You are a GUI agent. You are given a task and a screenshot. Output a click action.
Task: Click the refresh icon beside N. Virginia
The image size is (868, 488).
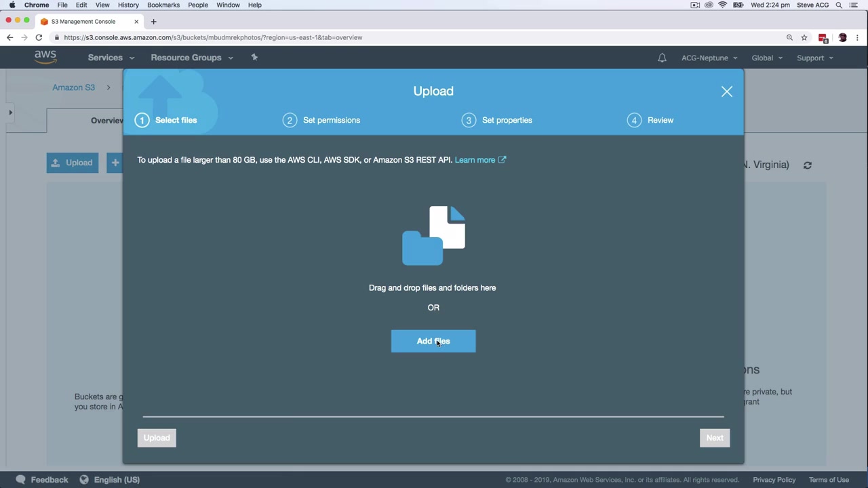pos(808,165)
